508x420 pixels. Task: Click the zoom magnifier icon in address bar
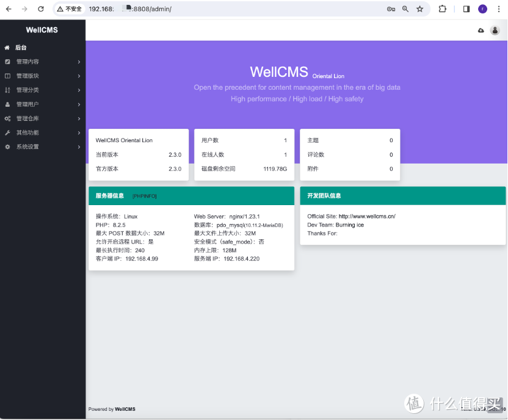tap(405, 9)
